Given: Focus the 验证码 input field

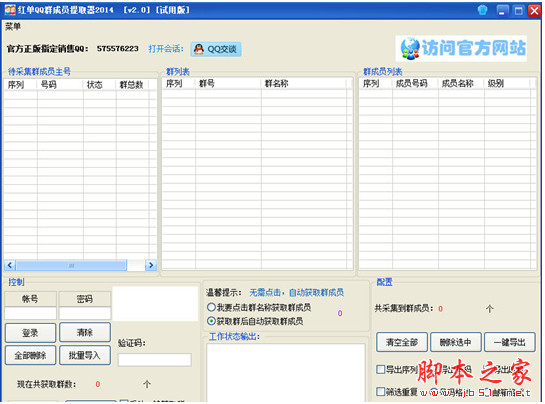Looking at the screenshot, I should pos(155,360).
